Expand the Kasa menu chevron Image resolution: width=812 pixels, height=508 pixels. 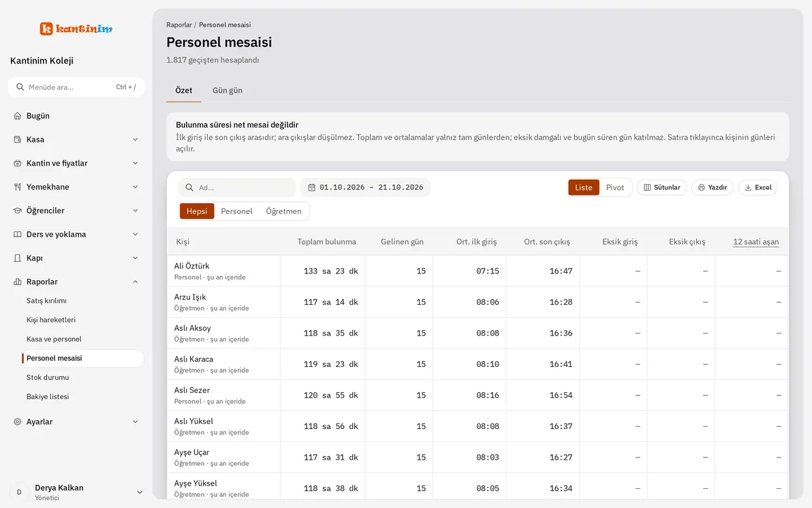point(135,139)
